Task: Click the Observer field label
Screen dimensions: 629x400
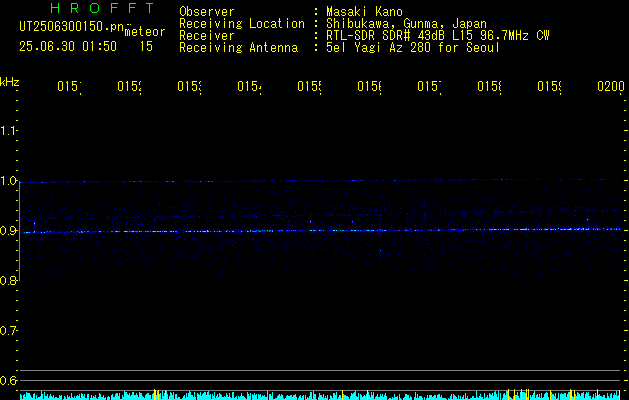Action: [207, 12]
